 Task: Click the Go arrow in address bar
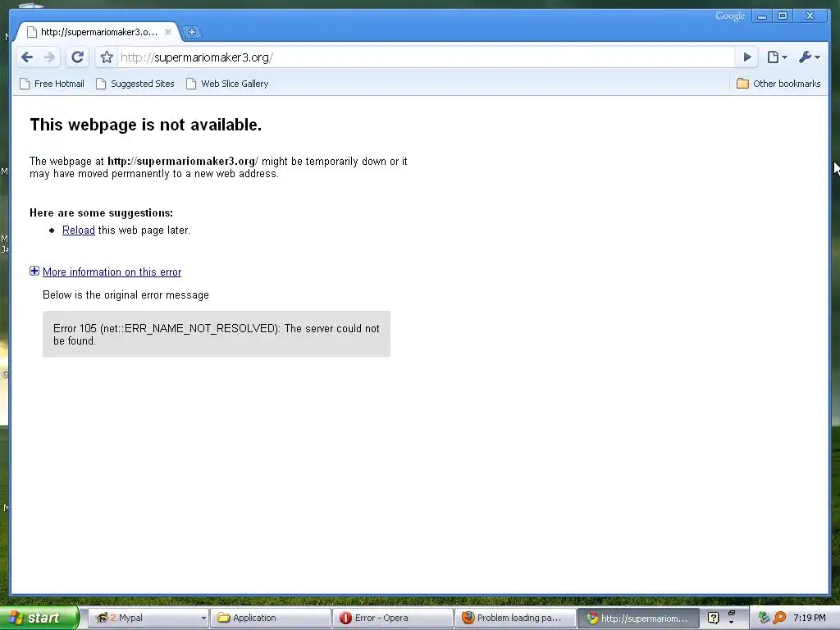coord(746,57)
